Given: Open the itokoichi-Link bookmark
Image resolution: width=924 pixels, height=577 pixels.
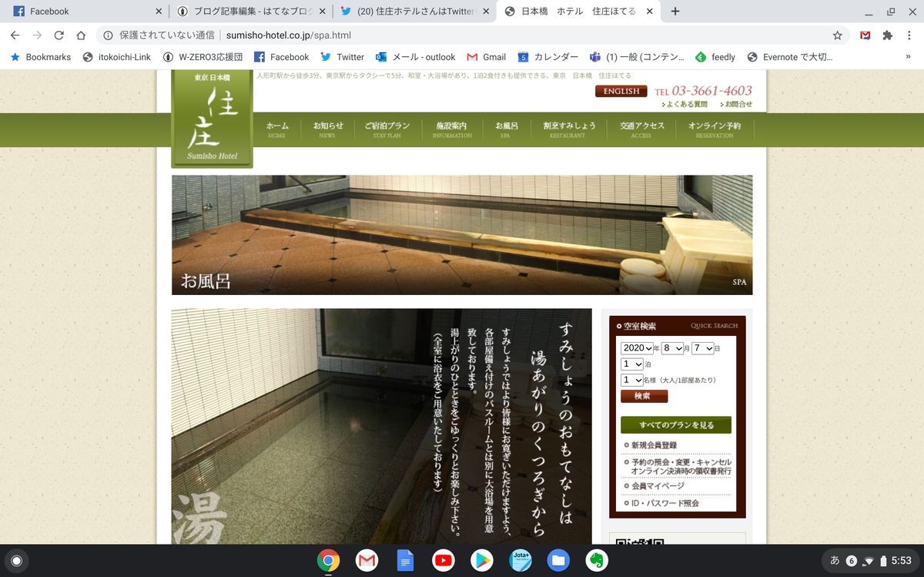Looking at the screenshot, I should pos(116,57).
